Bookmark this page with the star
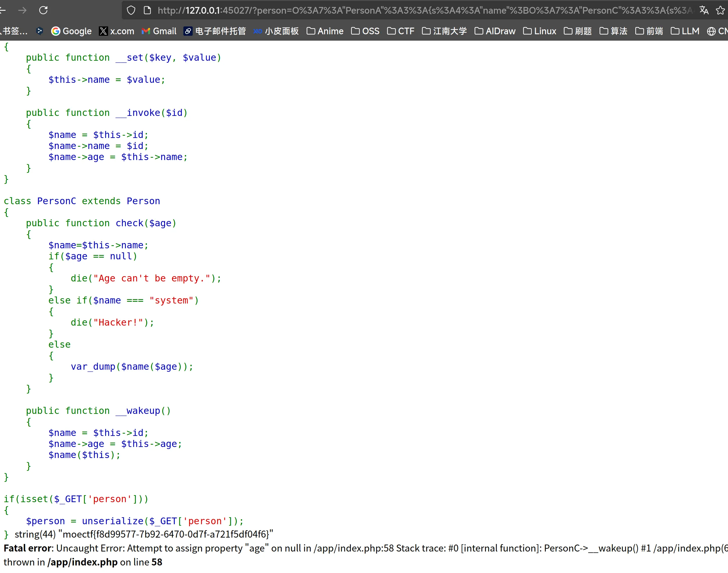 point(720,10)
